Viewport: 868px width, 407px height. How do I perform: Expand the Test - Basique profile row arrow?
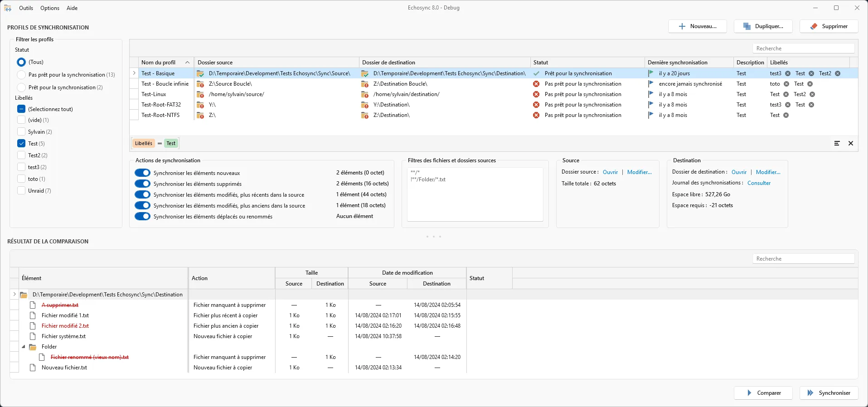click(134, 73)
